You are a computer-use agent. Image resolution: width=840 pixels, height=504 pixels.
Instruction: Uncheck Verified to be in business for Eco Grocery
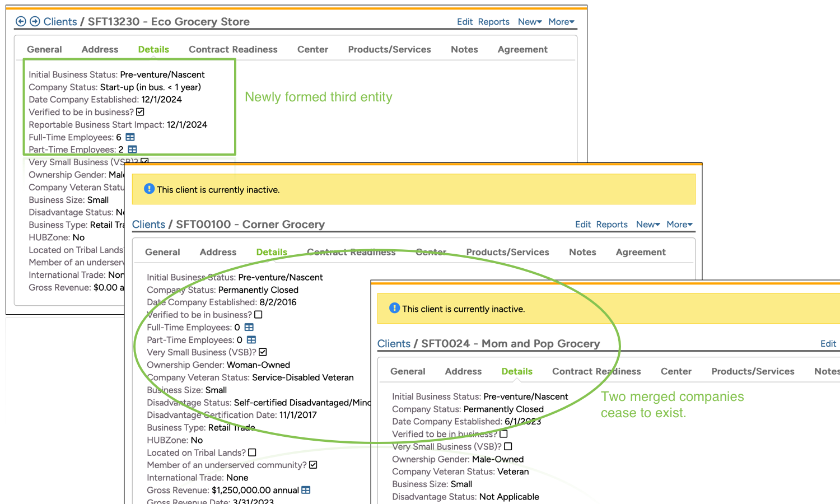[x=140, y=112]
